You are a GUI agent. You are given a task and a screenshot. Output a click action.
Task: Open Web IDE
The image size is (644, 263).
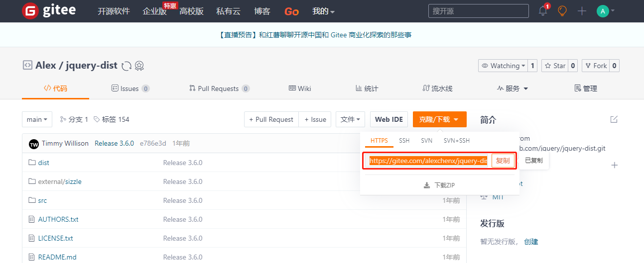coord(389,119)
